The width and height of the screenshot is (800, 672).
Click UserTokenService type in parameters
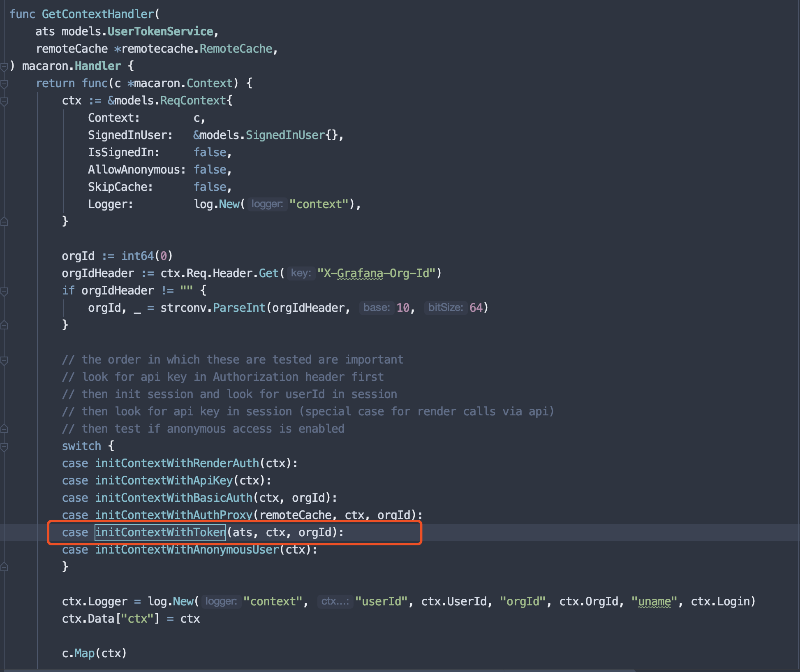160,31
